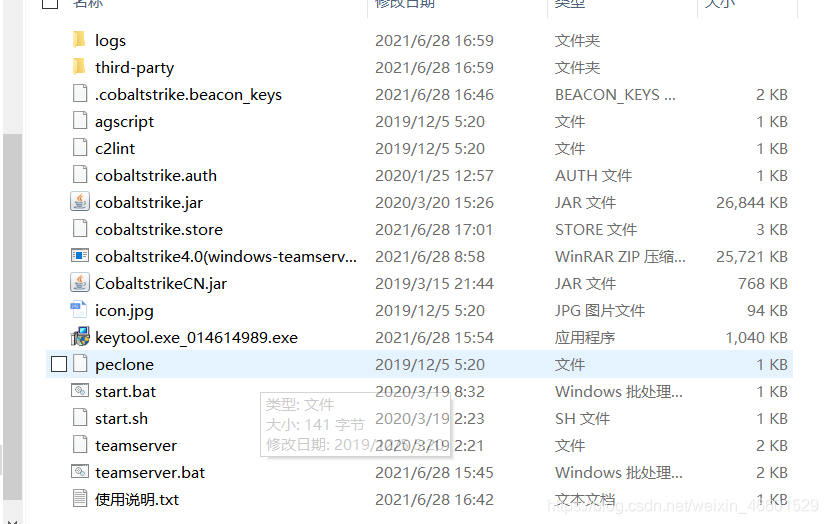The height and width of the screenshot is (524, 828).
Task: Click the start.bat batch file icon
Action: click(x=80, y=390)
